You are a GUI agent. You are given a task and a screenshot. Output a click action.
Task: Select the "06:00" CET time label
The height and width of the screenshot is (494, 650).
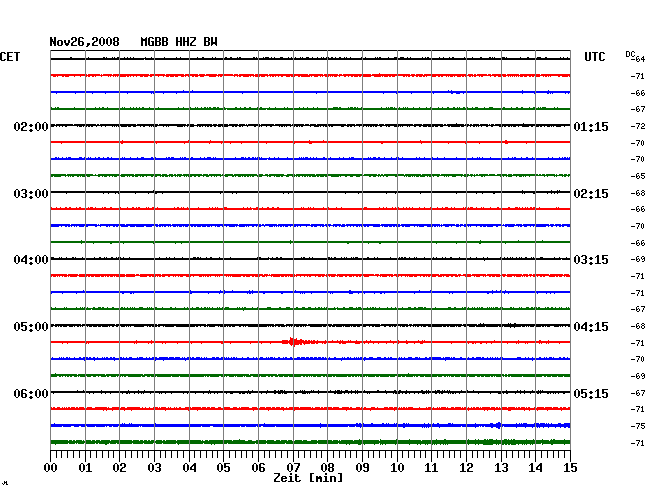31,393
